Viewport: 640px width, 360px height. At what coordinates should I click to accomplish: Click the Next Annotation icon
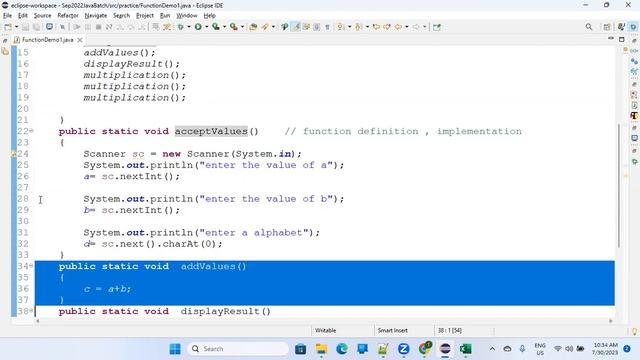341,27
